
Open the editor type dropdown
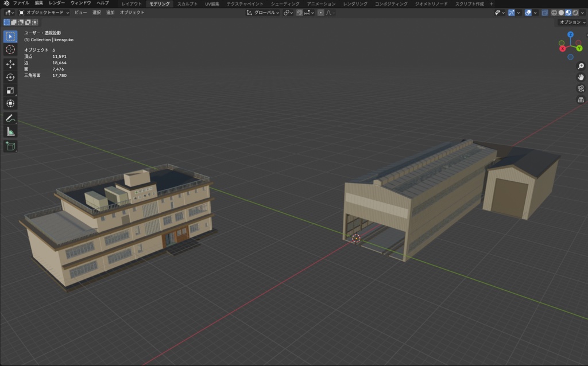click(x=9, y=13)
